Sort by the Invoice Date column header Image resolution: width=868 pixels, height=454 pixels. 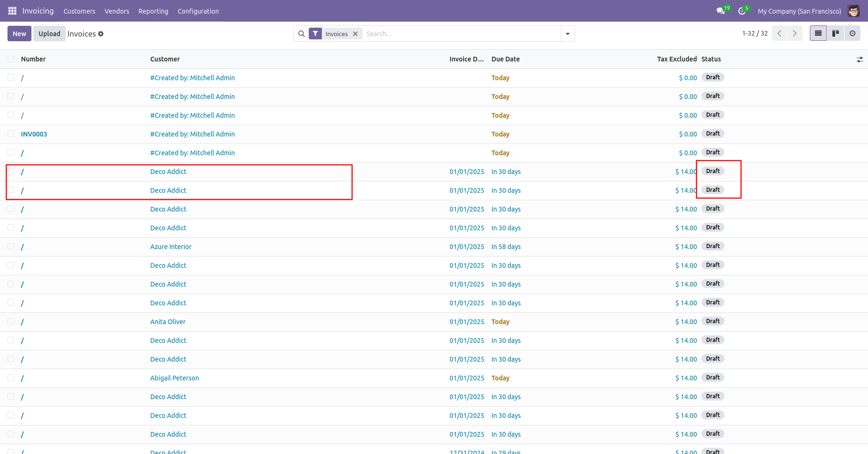point(466,59)
